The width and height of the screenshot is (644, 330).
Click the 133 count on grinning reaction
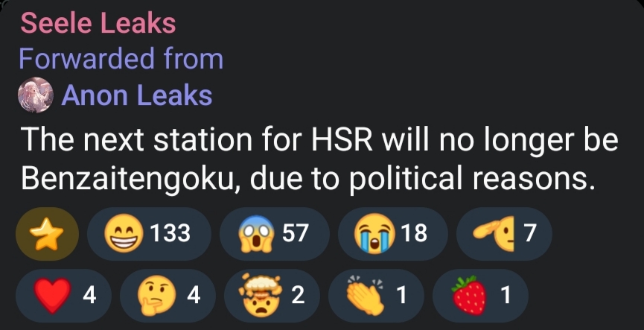pyautogui.click(x=170, y=233)
